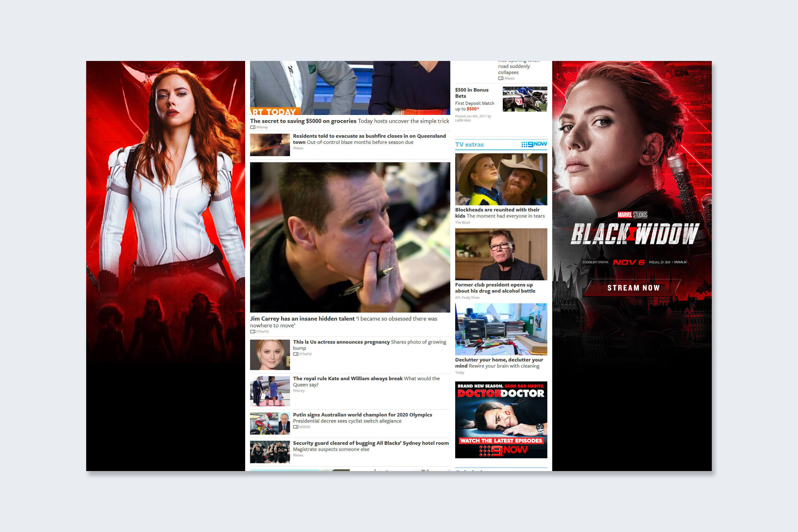Screen dimensions: 798x532
Task: Click the video icon by 9TheFIX under pregnancy story
Action: pos(296,354)
